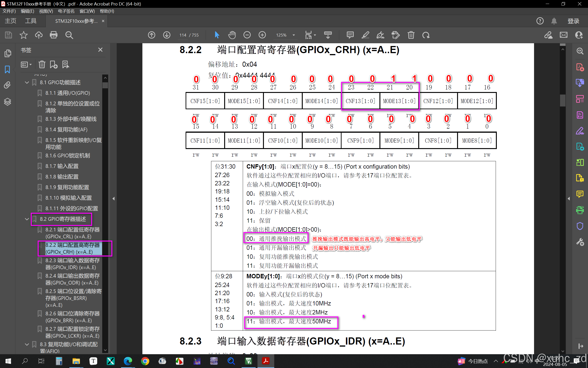The height and width of the screenshot is (368, 588).
Task: Open 编辑(E) menu
Action: [28, 11]
